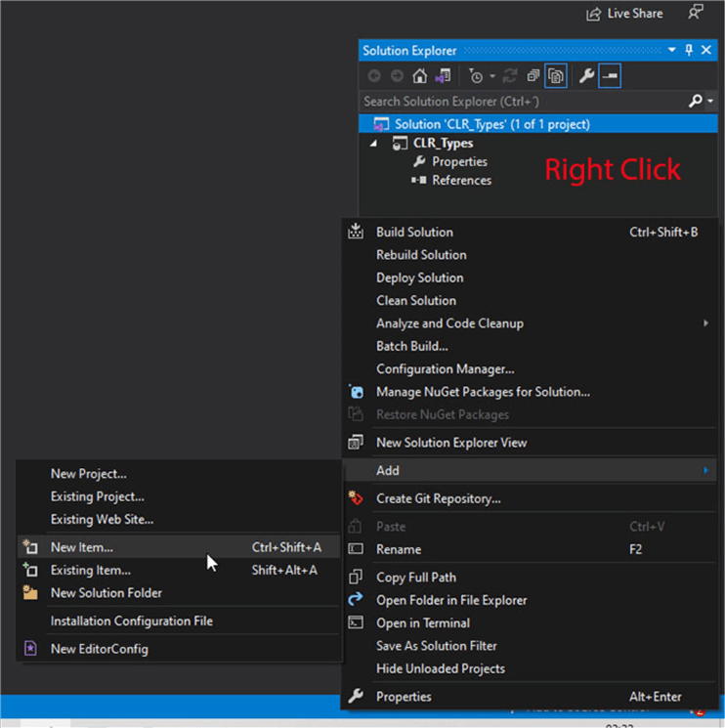Click the Refresh icon in Solution Explorer toolbar
The height and width of the screenshot is (728, 725).
pyautogui.click(x=510, y=76)
